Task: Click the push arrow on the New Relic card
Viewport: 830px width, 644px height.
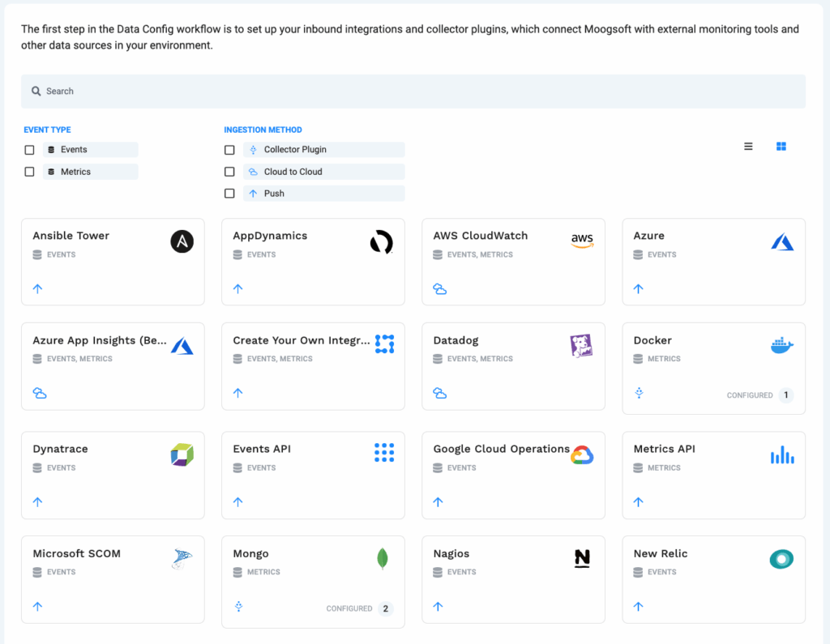Action: click(x=639, y=607)
